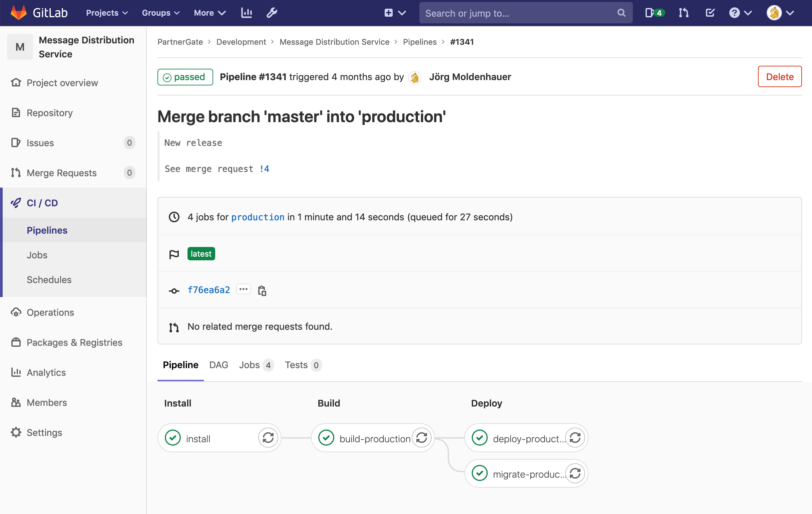Open merge request !4 link
This screenshot has height=514, width=812.
[x=264, y=169]
